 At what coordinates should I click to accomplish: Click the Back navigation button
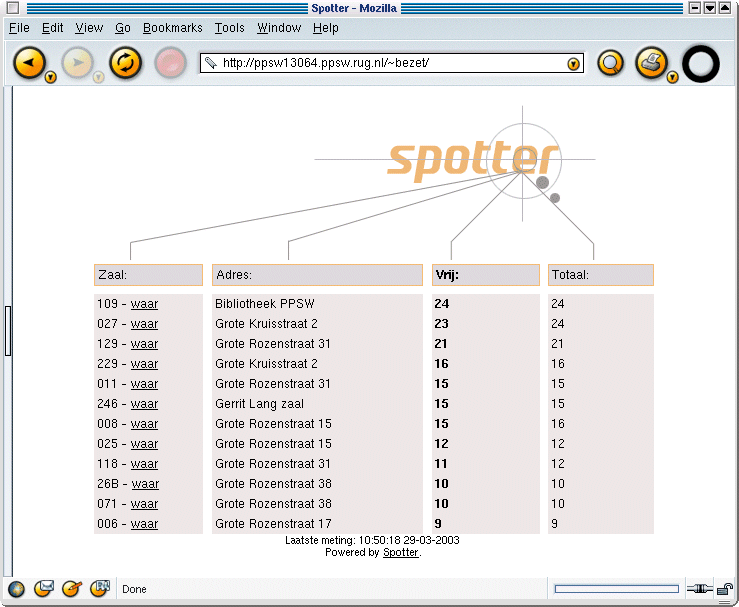pos(28,63)
